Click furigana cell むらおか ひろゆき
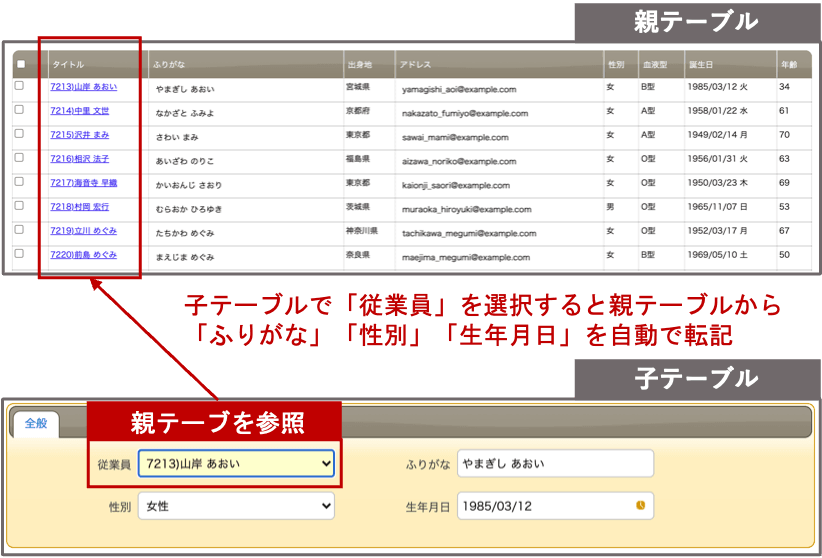822x558 pixels. pos(189,210)
